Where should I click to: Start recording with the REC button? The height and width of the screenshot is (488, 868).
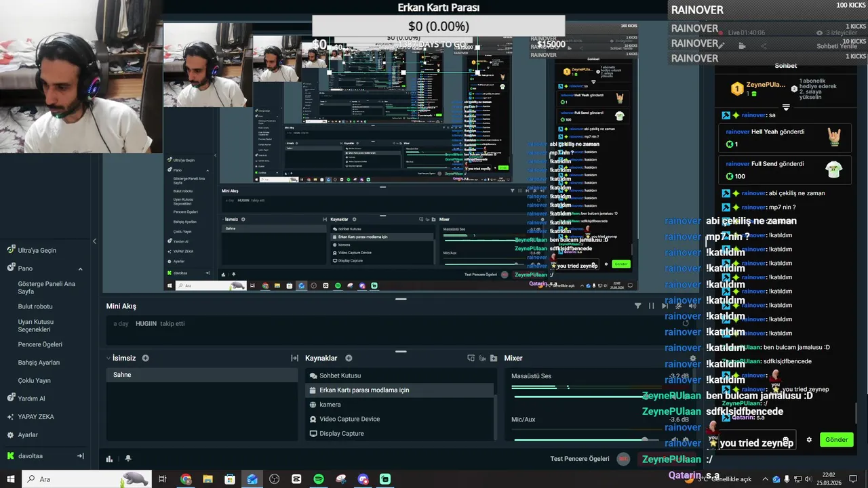click(623, 459)
